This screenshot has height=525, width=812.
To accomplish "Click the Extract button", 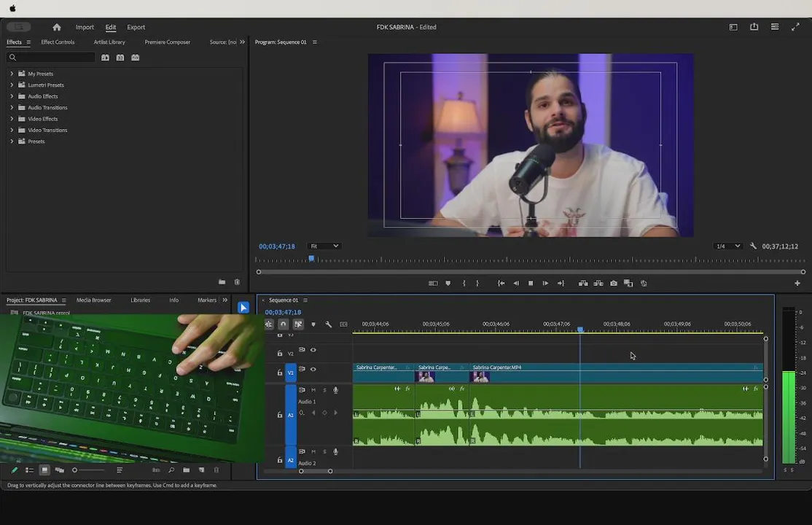I will 598,284.
